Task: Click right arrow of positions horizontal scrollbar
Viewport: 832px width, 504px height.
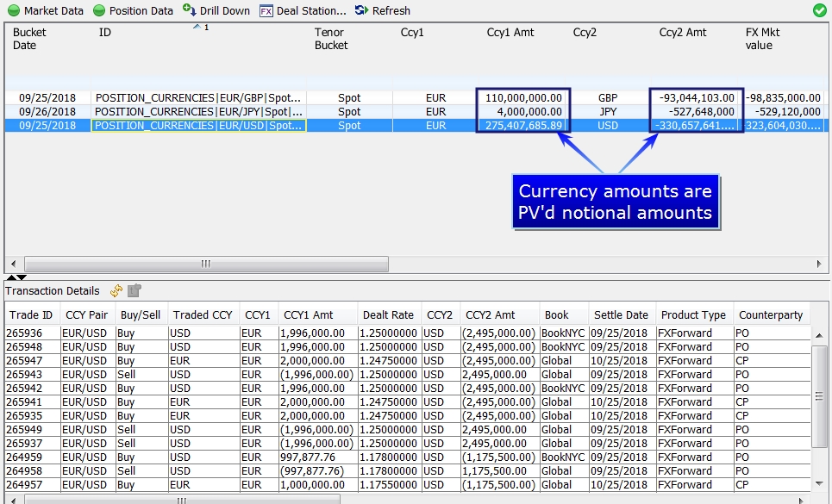Action: pyautogui.click(x=819, y=264)
